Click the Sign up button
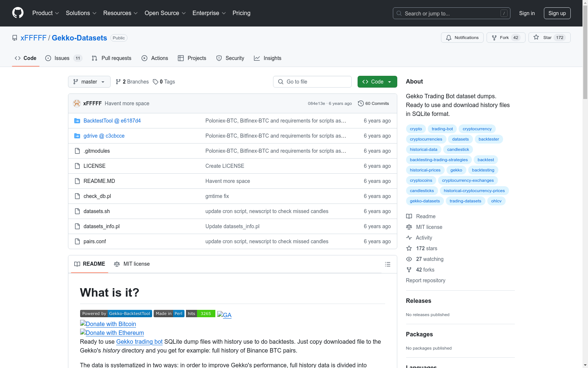Image resolution: width=588 pixels, height=368 pixels. click(557, 13)
